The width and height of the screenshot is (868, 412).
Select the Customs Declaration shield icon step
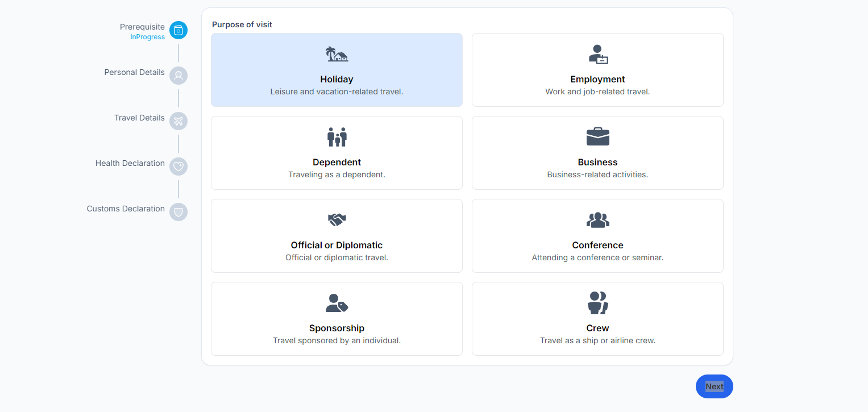click(x=178, y=212)
